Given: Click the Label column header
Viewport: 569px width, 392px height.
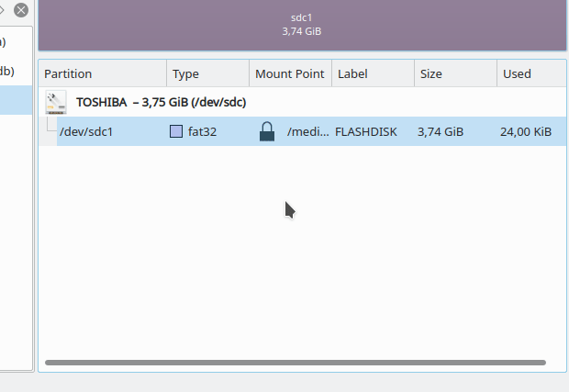Looking at the screenshot, I should (x=372, y=73).
